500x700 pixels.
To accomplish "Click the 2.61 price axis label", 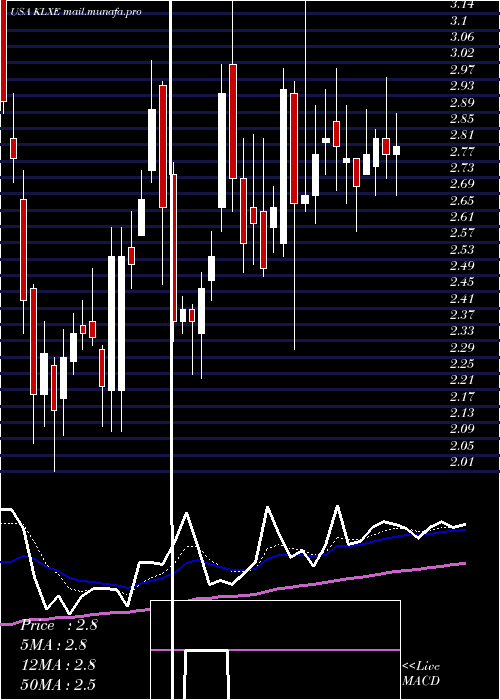I will [x=462, y=217].
